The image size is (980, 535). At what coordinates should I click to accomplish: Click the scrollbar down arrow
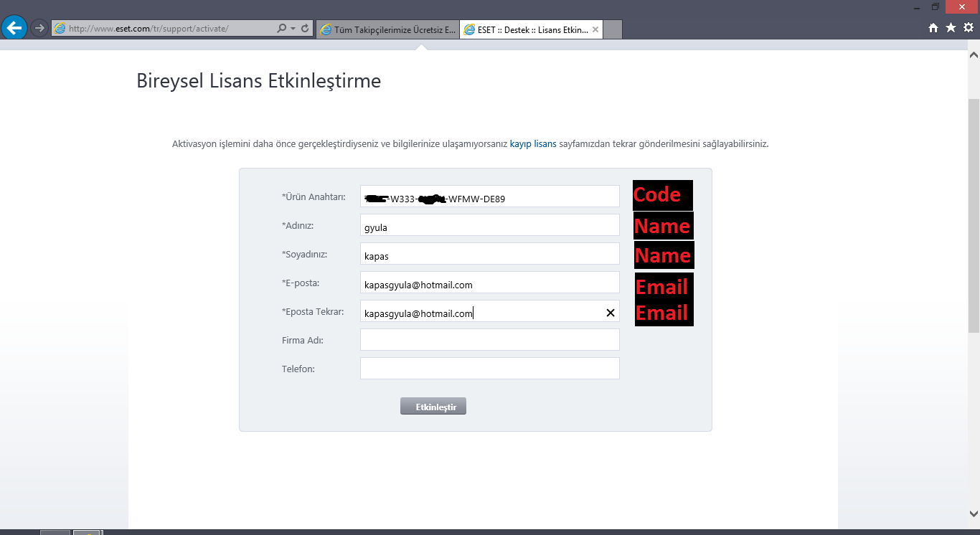coord(974,513)
